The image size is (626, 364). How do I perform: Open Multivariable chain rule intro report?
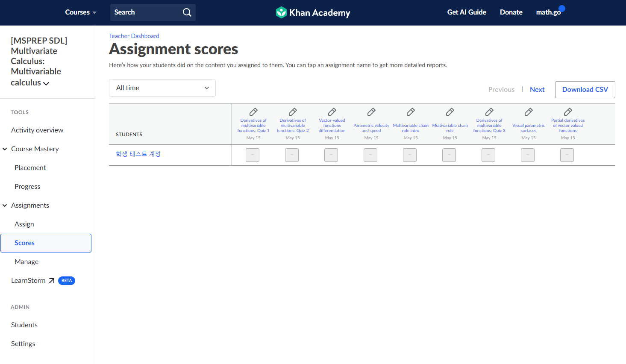click(411, 128)
